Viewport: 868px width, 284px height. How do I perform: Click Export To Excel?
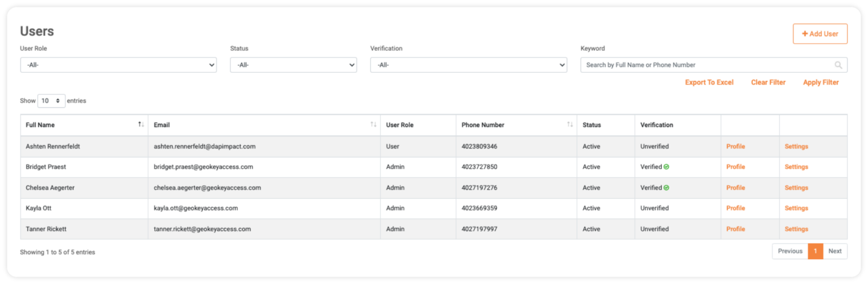point(709,82)
